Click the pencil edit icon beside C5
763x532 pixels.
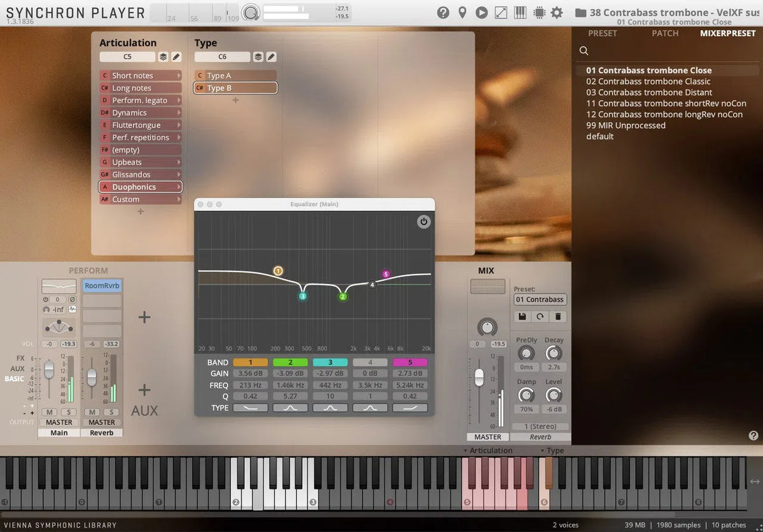pos(176,57)
